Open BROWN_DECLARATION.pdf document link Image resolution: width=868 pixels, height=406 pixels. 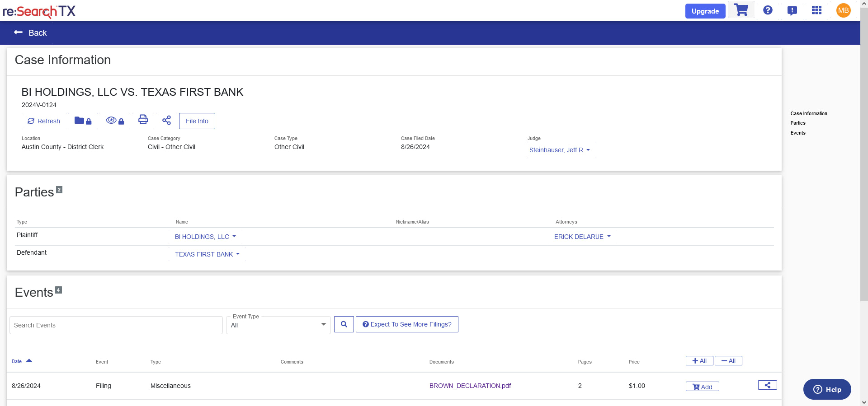470,386
